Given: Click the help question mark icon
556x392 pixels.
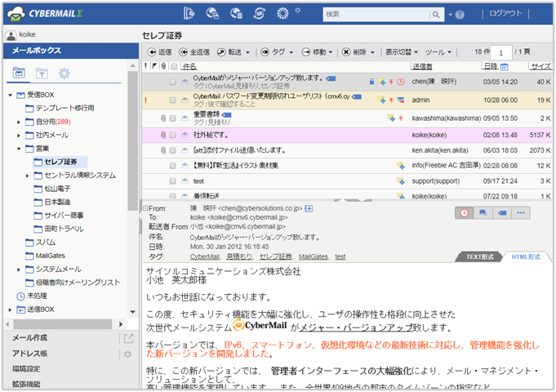Looking at the screenshot, I should click(460, 14).
